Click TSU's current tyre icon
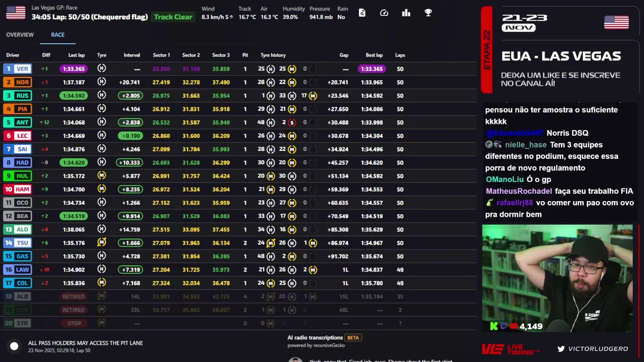644x362 pixels. [102, 242]
